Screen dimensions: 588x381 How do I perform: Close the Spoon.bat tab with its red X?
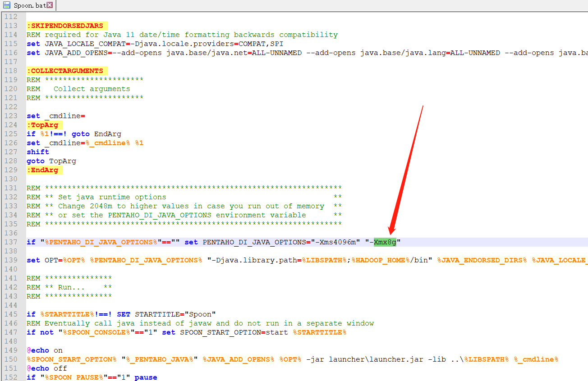tap(50, 5)
